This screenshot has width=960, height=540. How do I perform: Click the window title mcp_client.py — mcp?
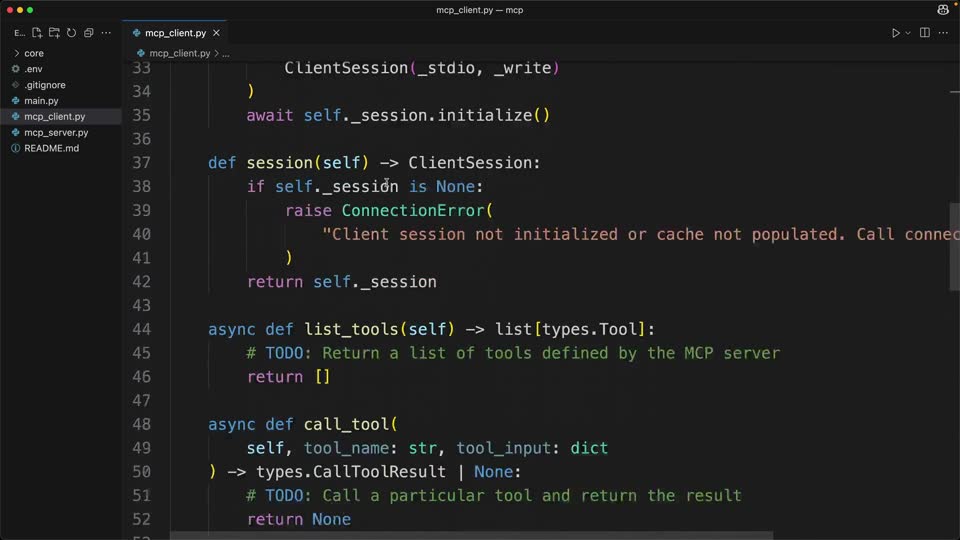(x=479, y=10)
